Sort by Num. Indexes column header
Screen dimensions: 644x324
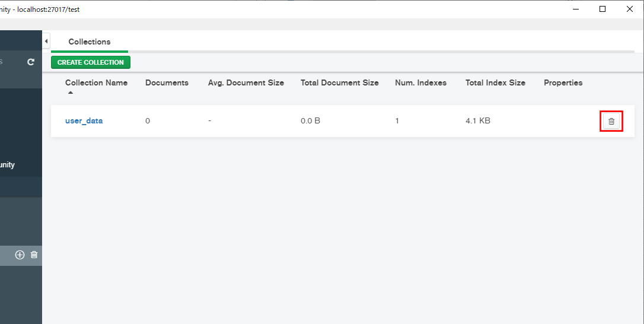click(420, 82)
